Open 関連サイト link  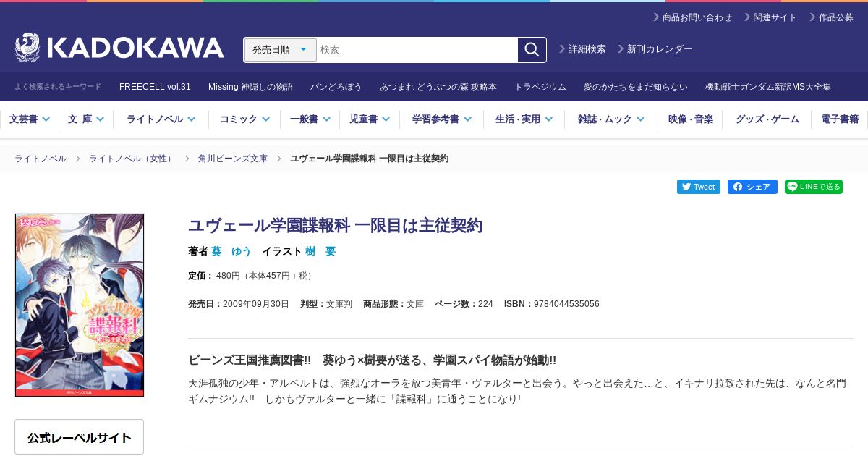coord(770,17)
